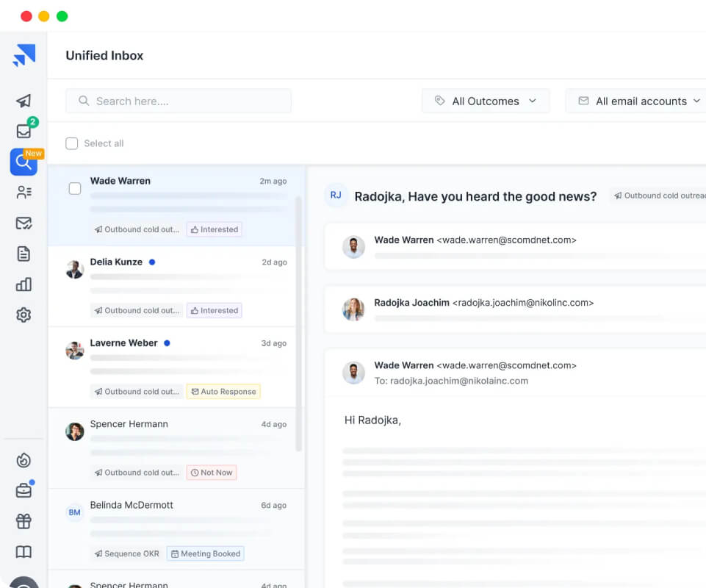706x588 pixels.
Task: Click the magnifier icon in search box
Action: tap(84, 101)
